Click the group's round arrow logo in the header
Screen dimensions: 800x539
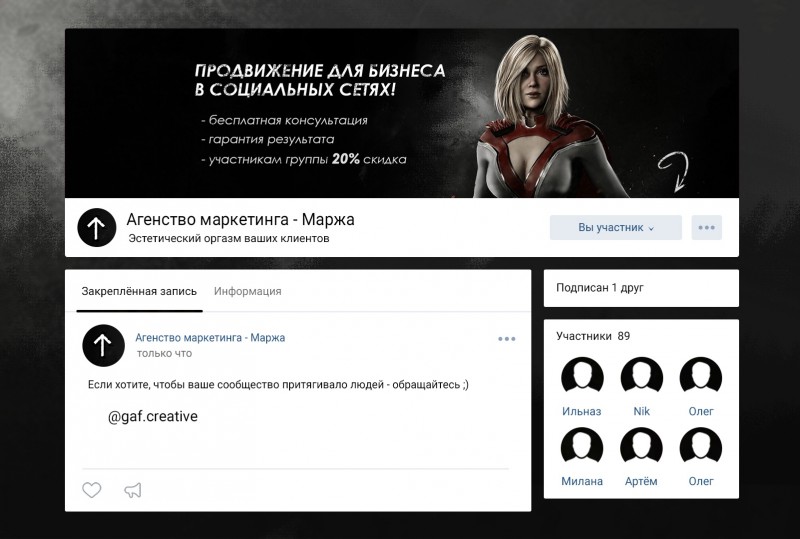[97, 228]
